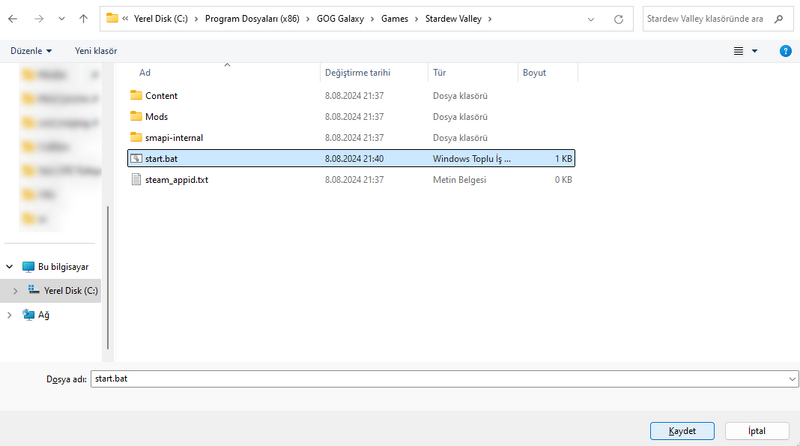Viewport: 800px width, 446px height.
Task: Click navigation pane scrollbar
Action: click(108, 277)
